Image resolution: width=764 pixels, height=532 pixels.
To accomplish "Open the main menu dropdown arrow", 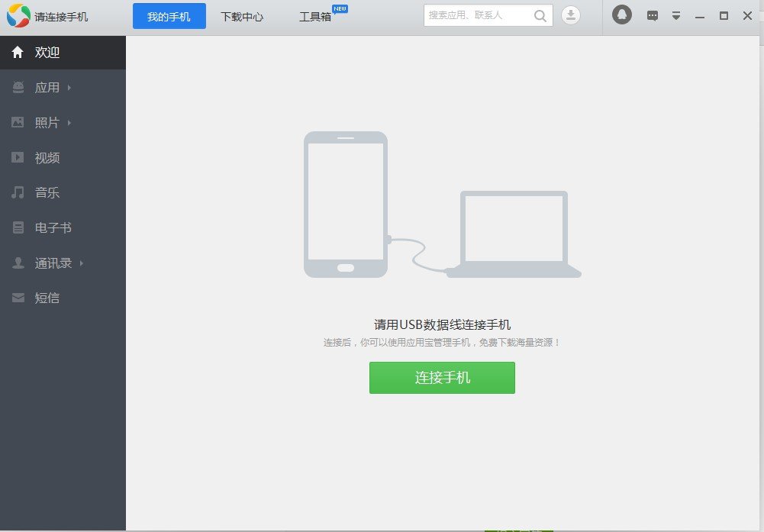I will pos(675,15).
